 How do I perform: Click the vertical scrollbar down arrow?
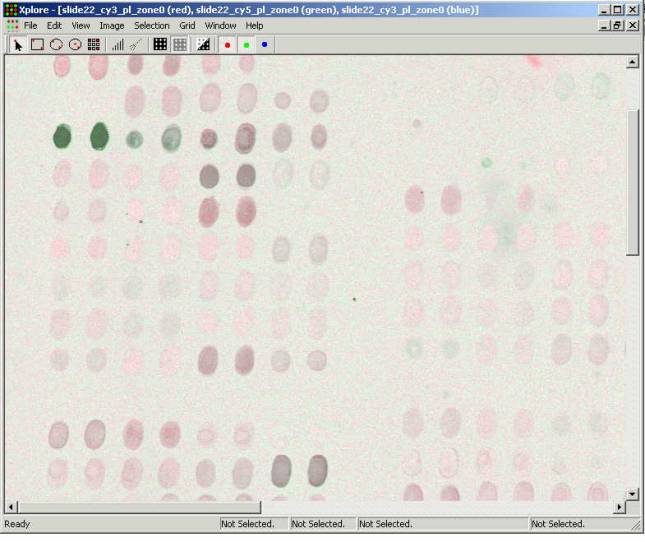632,493
